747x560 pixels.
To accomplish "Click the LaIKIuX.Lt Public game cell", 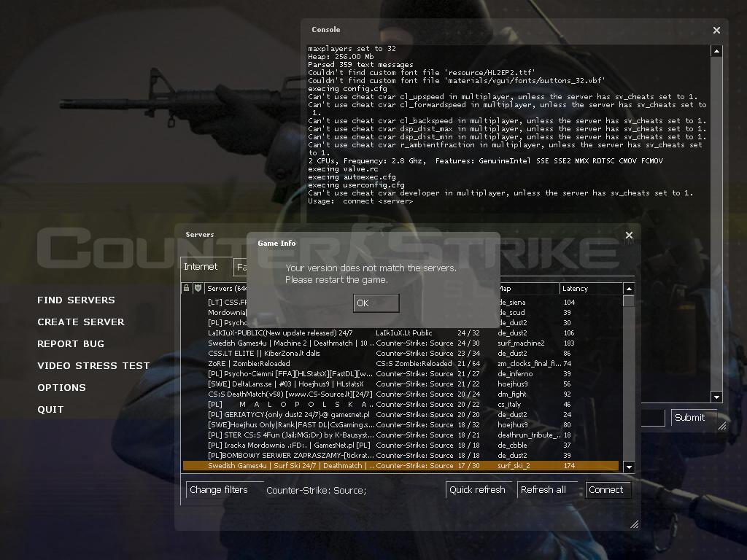I will tap(404, 332).
